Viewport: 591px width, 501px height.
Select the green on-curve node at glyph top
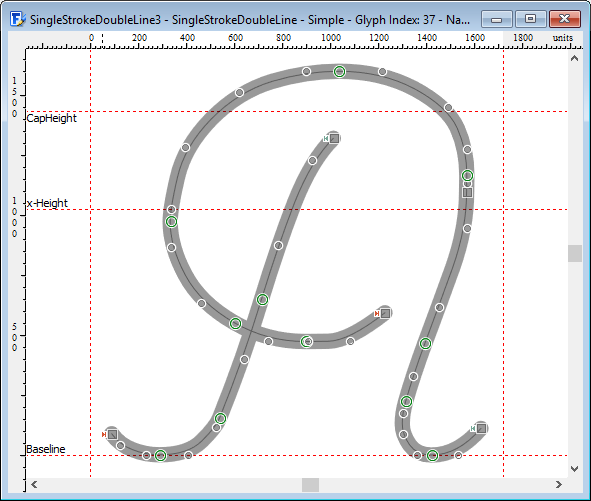coord(339,71)
